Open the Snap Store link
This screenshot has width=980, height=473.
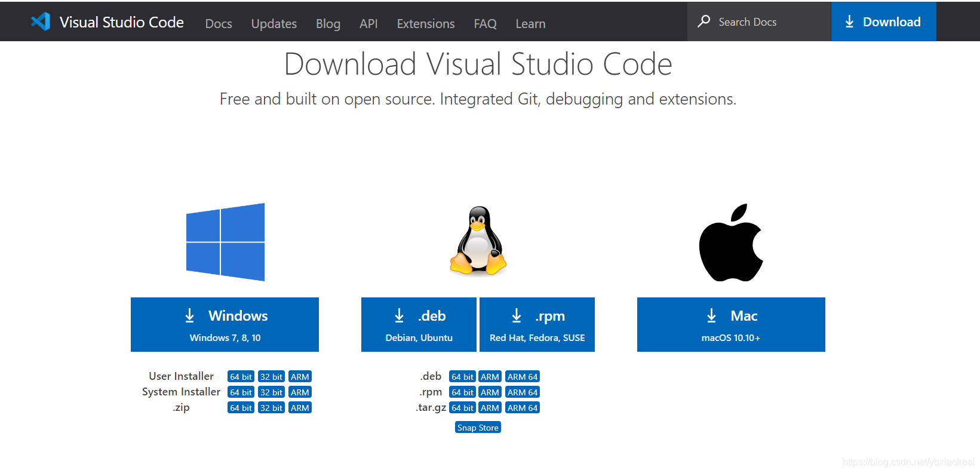(478, 428)
